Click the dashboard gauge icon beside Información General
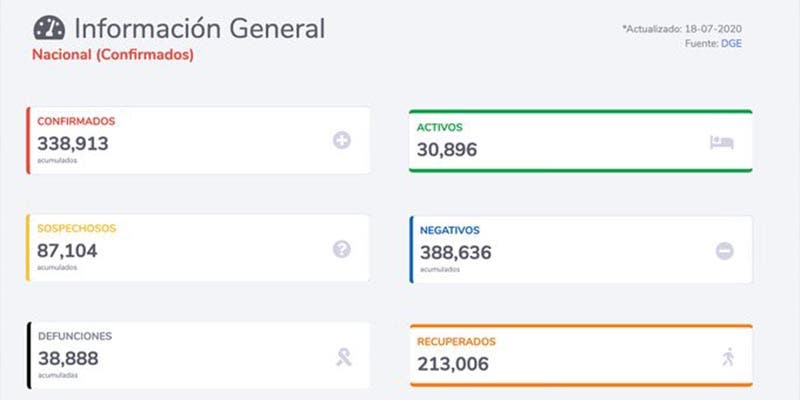Image resolution: width=800 pixels, height=400 pixels. (49, 28)
